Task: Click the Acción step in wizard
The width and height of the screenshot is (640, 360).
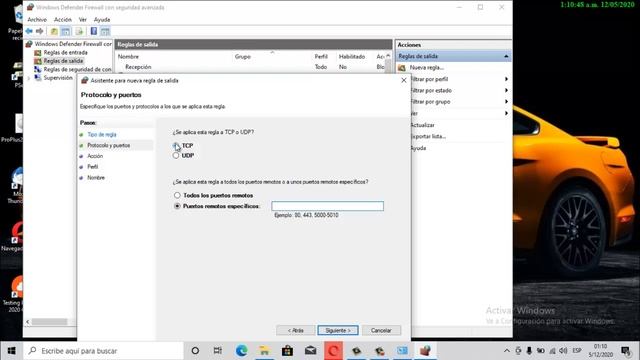Action: [x=95, y=156]
